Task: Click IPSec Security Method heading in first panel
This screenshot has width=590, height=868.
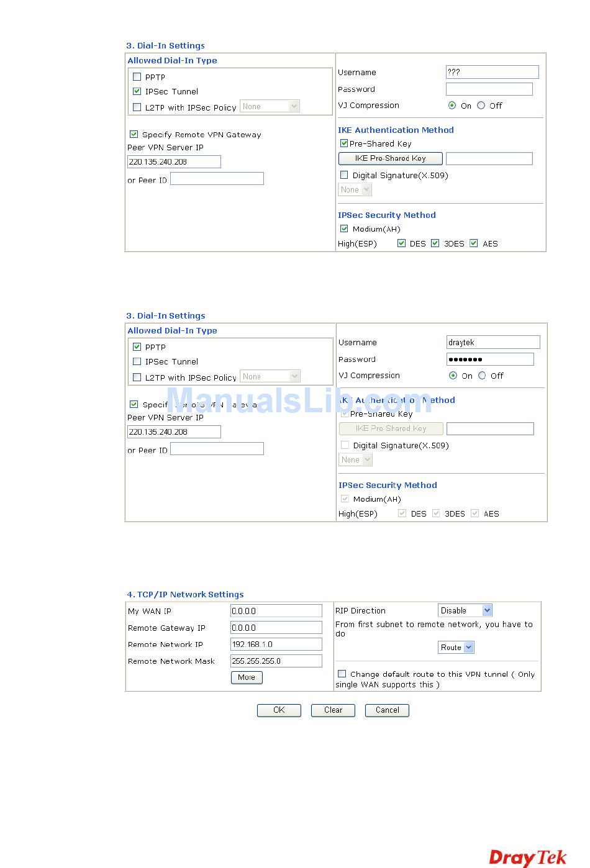Action: click(x=387, y=215)
